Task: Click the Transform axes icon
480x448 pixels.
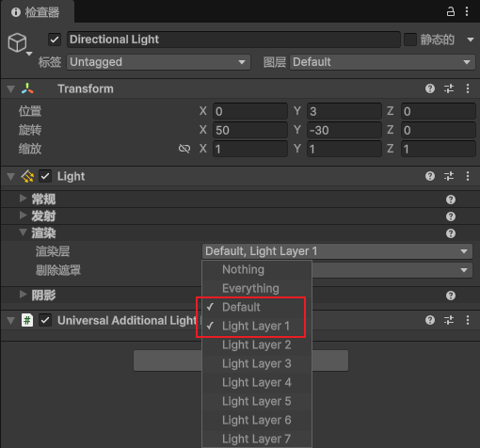Action: click(x=27, y=88)
